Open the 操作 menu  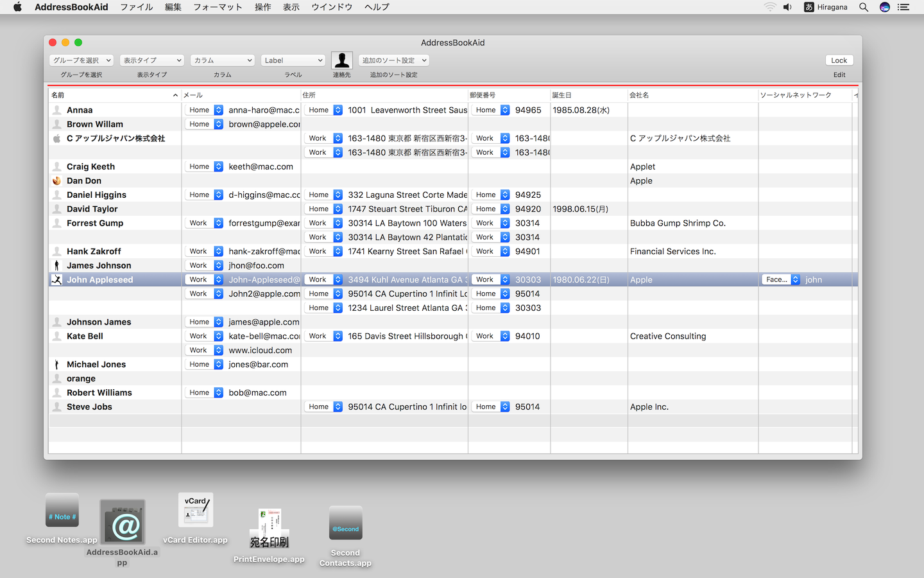(263, 7)
